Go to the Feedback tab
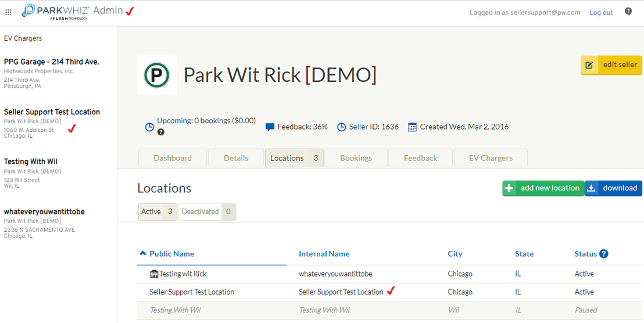The height and width of the screenshot is (323, 644). click(x=421, y=158)
